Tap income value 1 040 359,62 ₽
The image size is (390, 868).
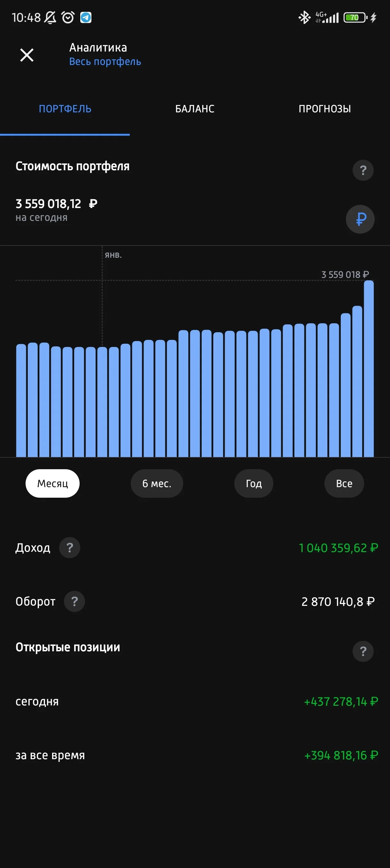coord(339,548)
